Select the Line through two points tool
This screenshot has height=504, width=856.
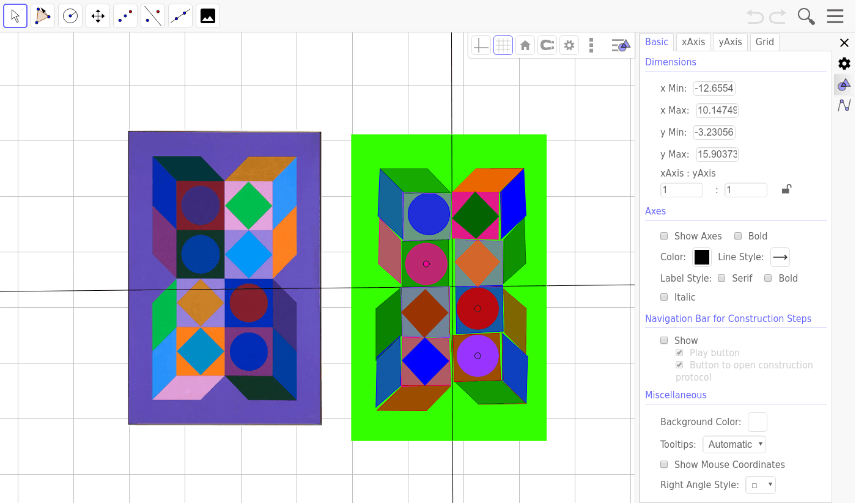[180, 16]
